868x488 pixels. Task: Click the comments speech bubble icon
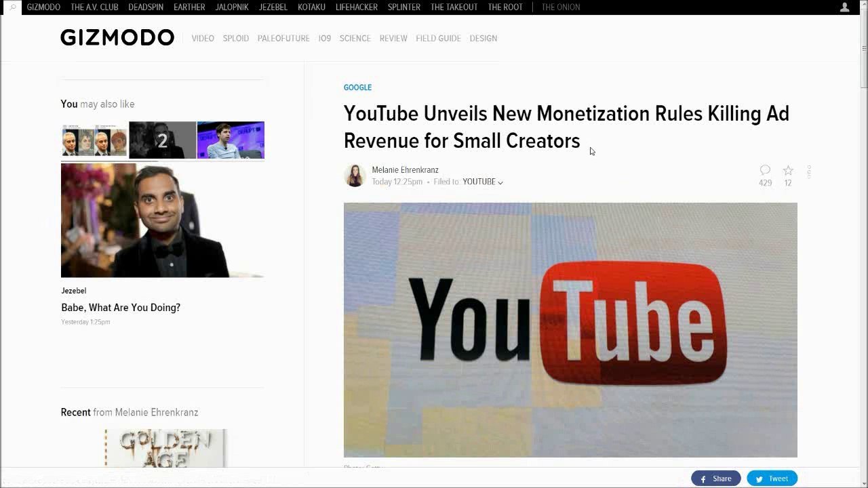(x=765, y=170)
